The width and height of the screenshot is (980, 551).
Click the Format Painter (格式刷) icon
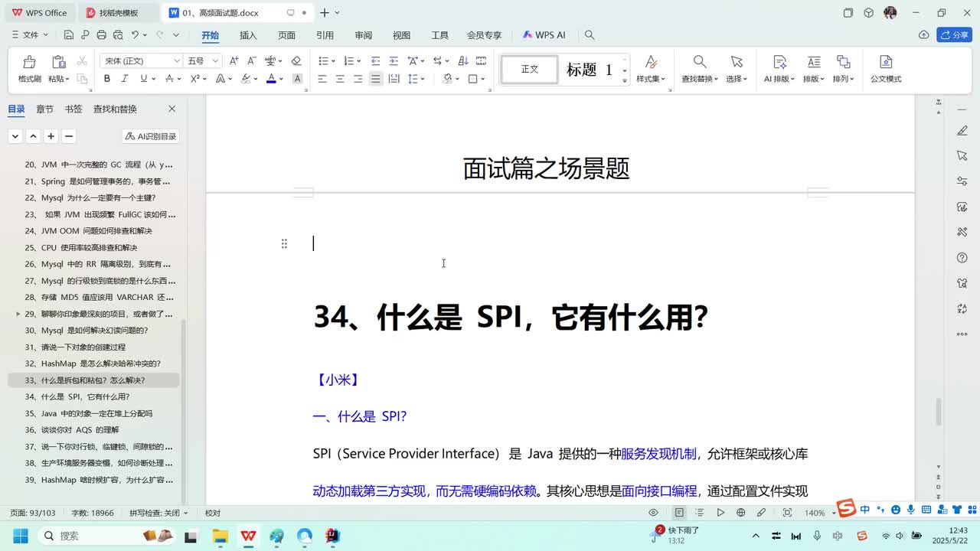point(29,62)
